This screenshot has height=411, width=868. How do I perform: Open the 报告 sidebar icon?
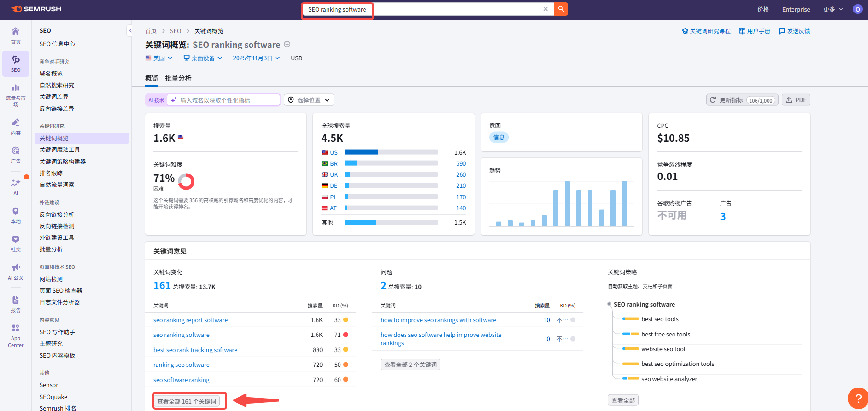(x=16, y=304)
